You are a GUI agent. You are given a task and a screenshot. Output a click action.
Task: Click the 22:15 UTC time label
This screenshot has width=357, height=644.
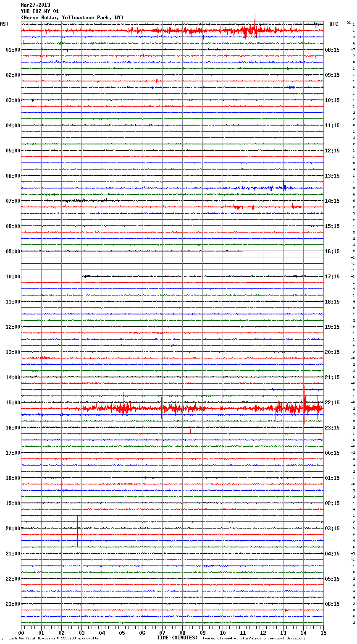[x=332, y=403]
